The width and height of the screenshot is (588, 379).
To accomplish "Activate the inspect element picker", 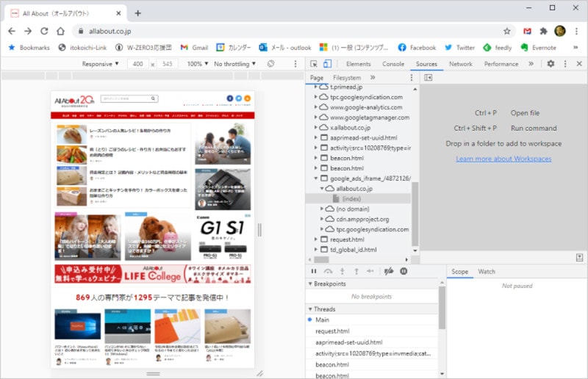I will [x=314, y=64].
